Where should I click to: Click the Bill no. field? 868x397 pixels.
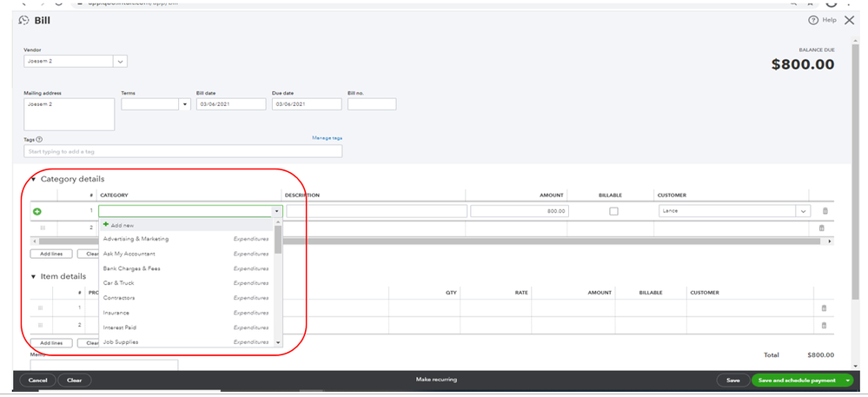(x=372, y=104)
